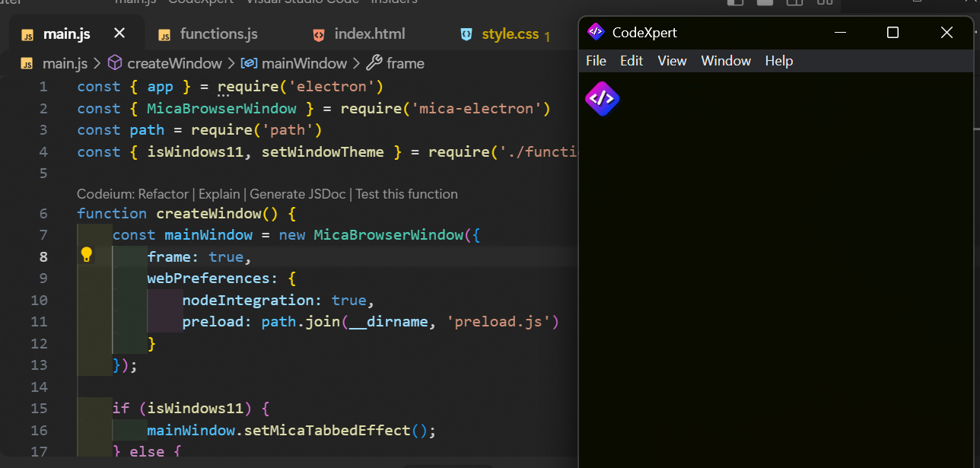
Task: Click the Codeium Explain action link
Action: click(x=219, y=194)
